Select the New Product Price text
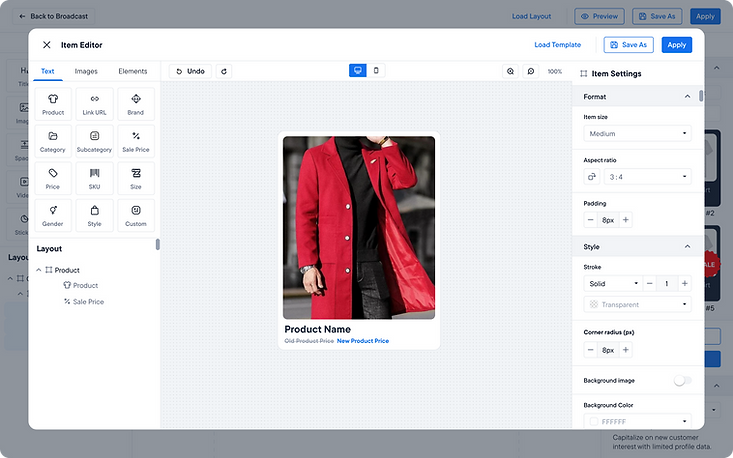 point(363,341)
